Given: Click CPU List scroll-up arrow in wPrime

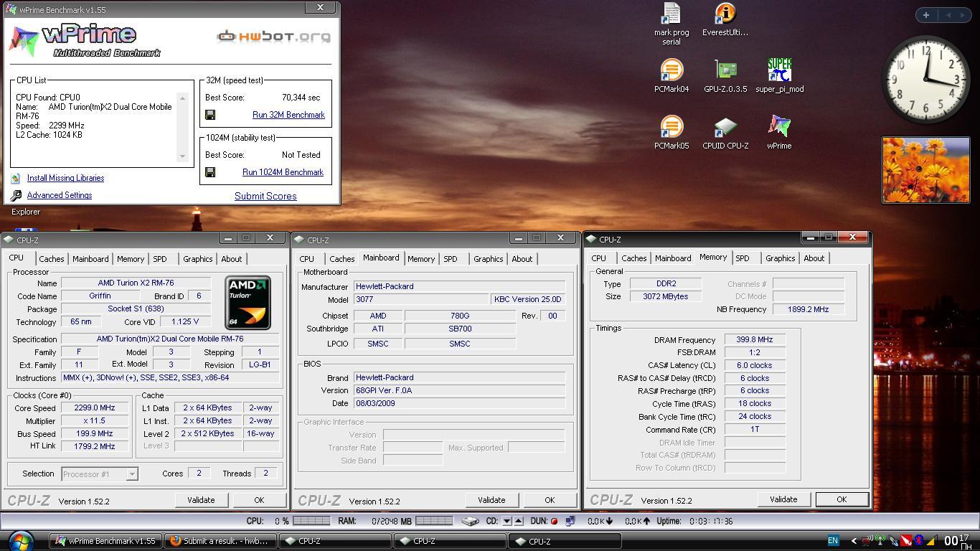Looking at the screenshot, I should [x=182, y=98].
